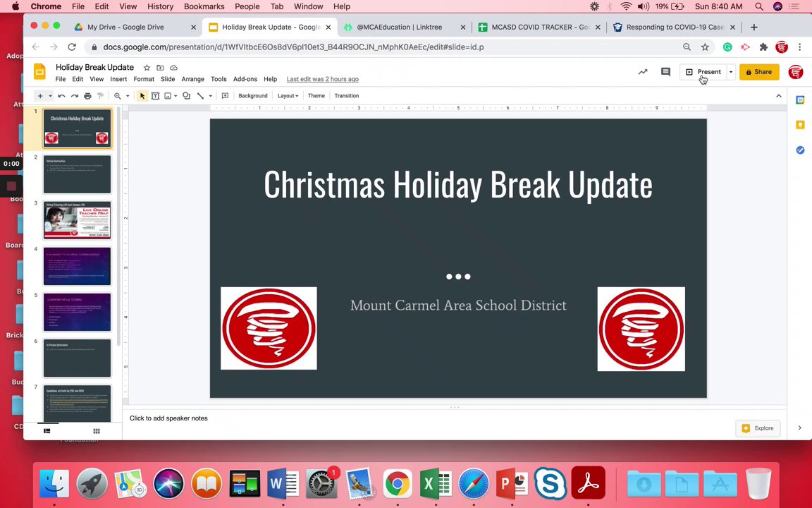Switch to filmstrip view

coord(47,431)
